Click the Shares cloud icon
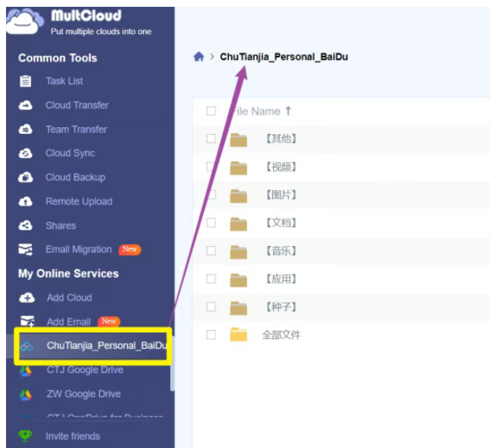The width and height of the screenshot is (490, 448). tap(25, 226)
